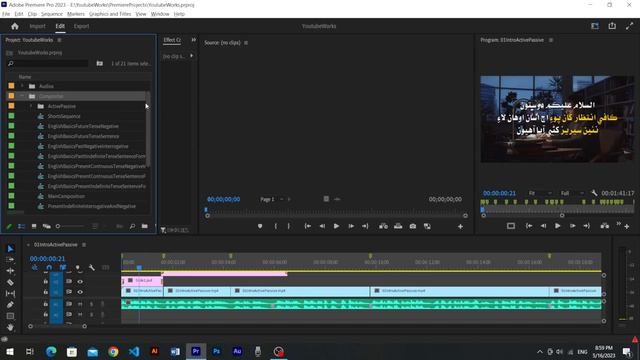Select the Slip tool
Image resolution: width=640 pixels, height=360 pixels.
pyautogui.click(x=11, y=293)
